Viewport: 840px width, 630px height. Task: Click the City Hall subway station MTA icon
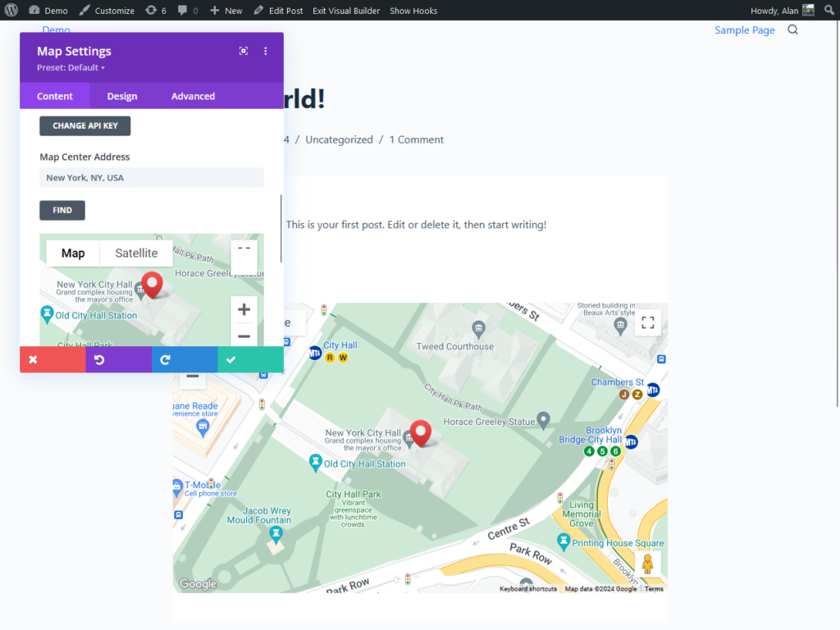[x=315, y=353]
